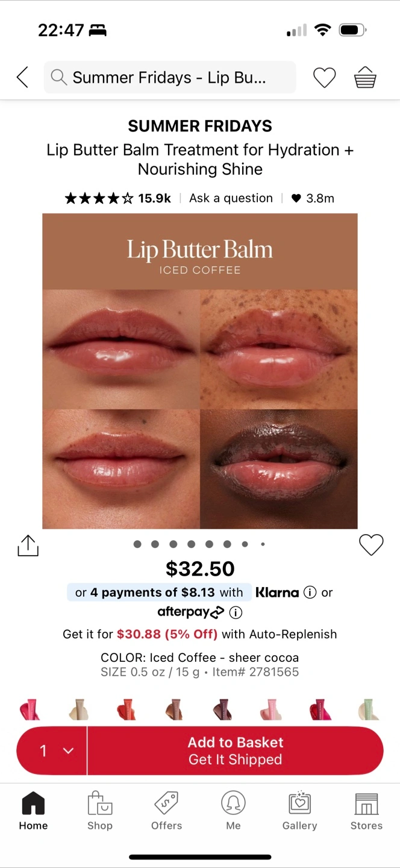Open the basket icon in the header
400x868 pixels.
[x=365, y=77]
